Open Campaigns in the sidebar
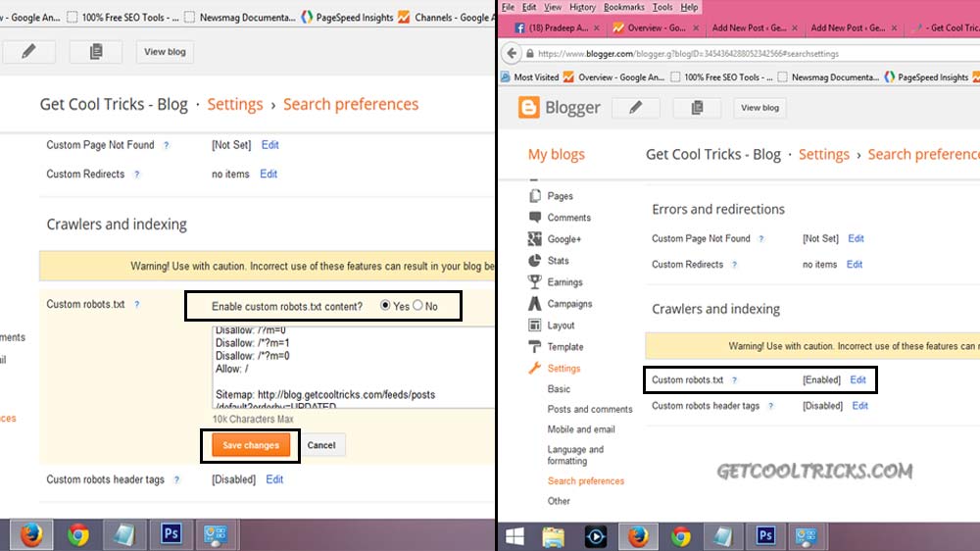The height and width of the screenshot is (551, 980). [569, 304]
